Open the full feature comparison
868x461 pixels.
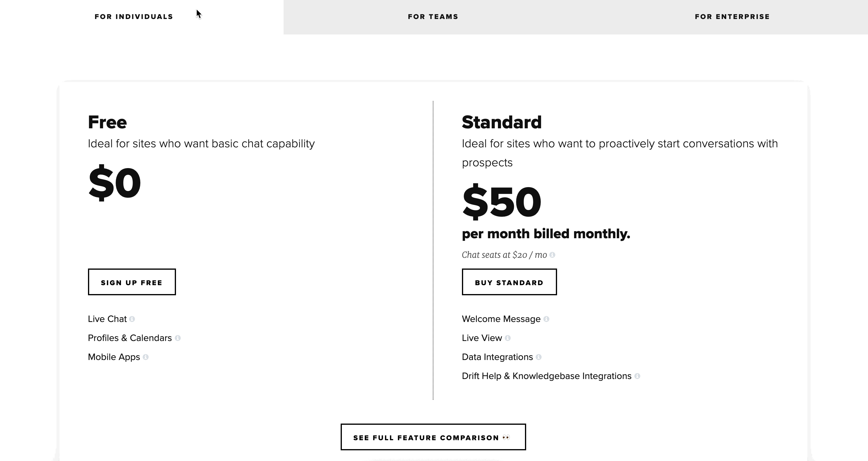point(433,437)
